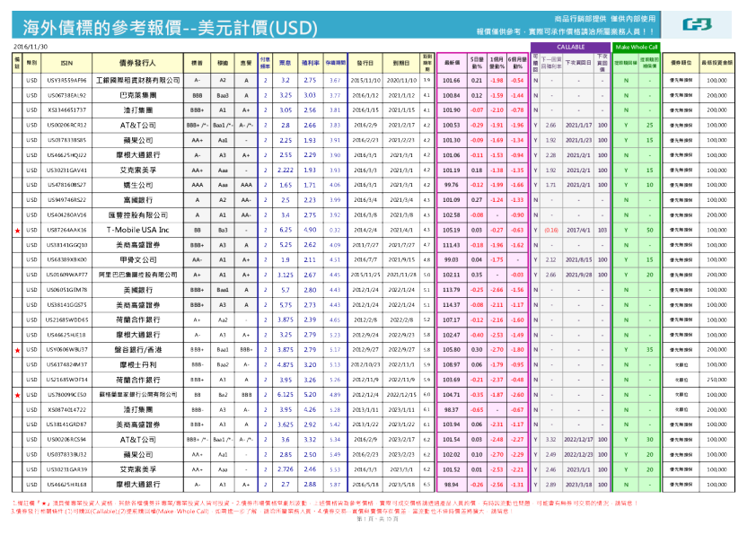This screenshot has height=534, width=756.
Task: Click next call date 2021/1/17
Action: pyautogui.click(x=578, y=126)
